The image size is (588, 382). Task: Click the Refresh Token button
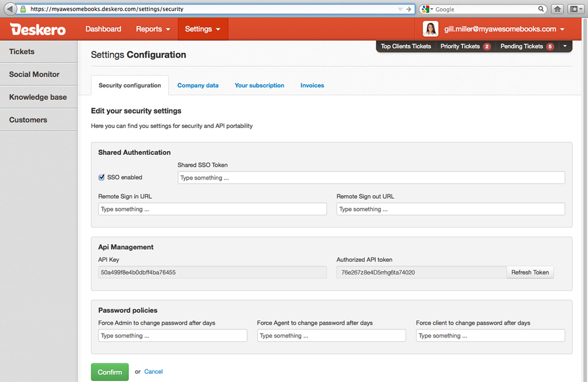pyautogui.click(x=530, y=272)
